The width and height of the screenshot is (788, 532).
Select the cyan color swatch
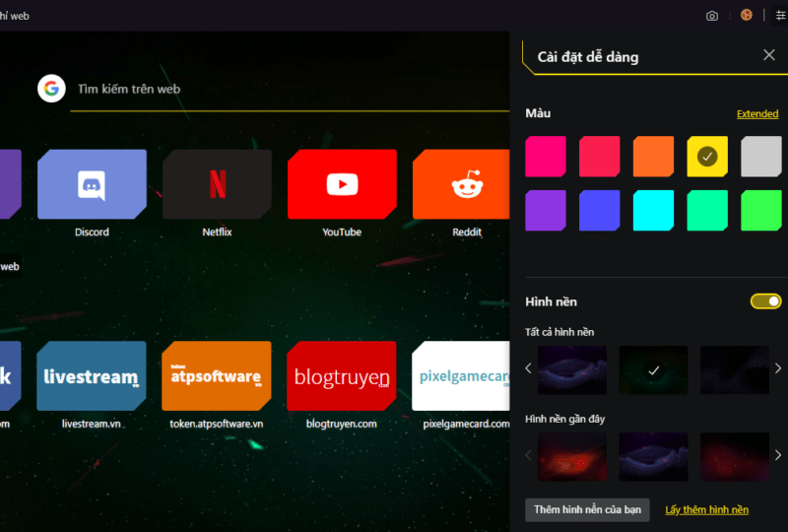click(653, 210)
